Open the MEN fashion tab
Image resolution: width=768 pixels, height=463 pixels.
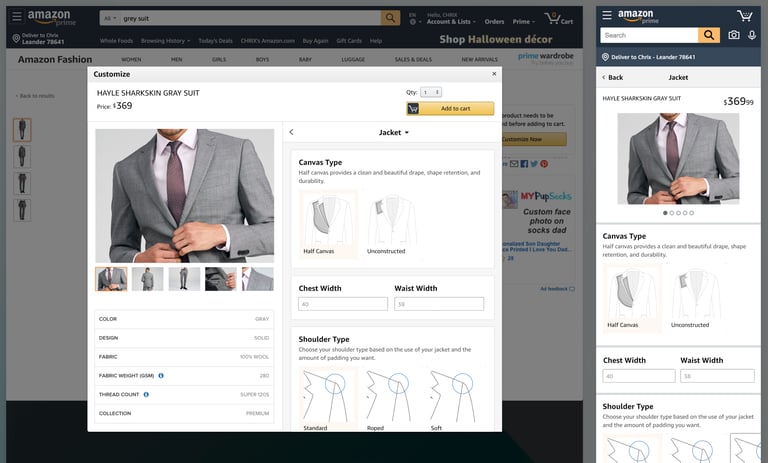pyautogui.click(x=177, y=60)
